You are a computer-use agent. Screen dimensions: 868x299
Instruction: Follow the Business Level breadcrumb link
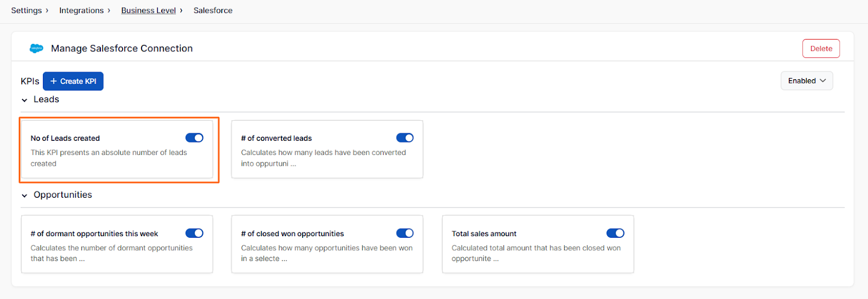click(149, 10)
